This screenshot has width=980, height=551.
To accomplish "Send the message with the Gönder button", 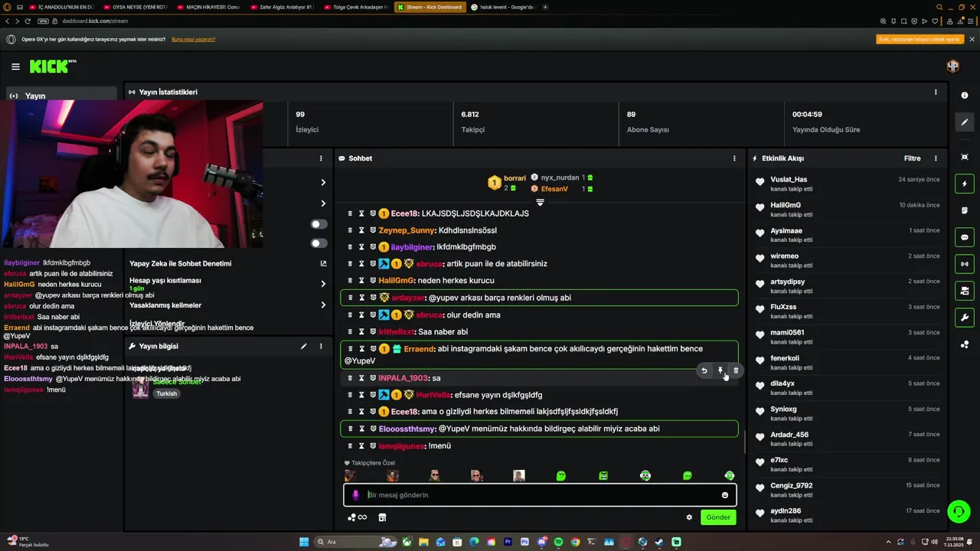I will pos(718,517).
